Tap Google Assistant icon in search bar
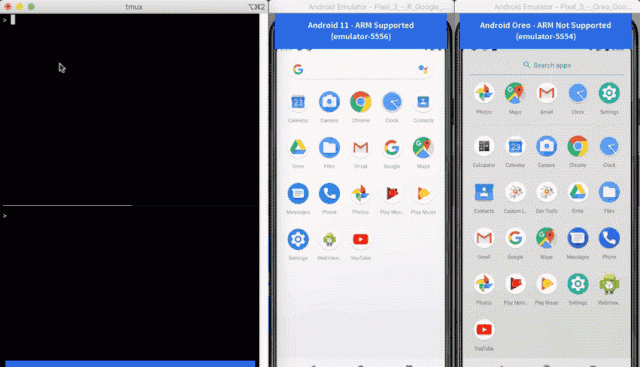This screenshot has width=640, height=367. tap(423, 69)
